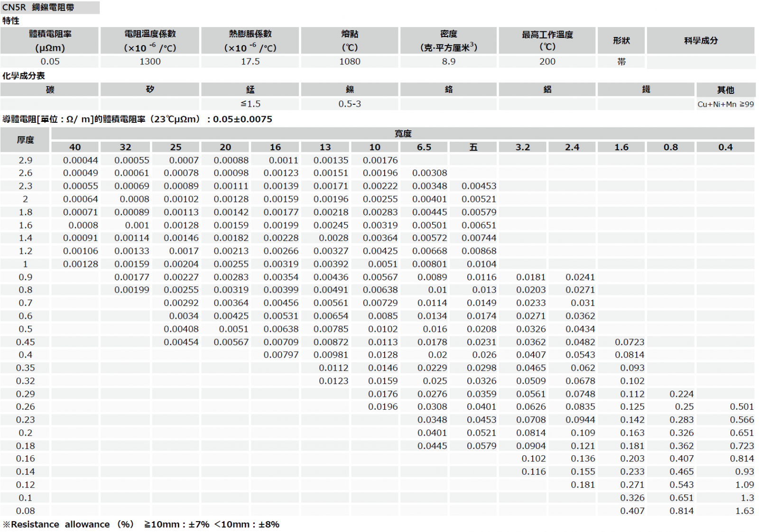This screenshot has width=759, height=532.
Task: Select the '最高工作溫度' header cell
Action: (547, 41)
